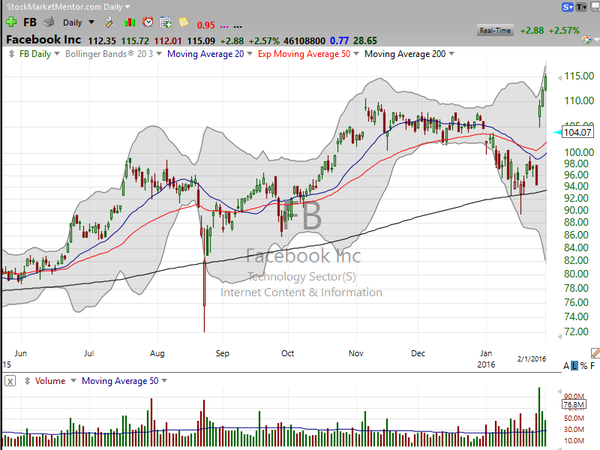Click the Real-Time button
The height and width of the screenshot is (450, 600).
tap(495, 31)
